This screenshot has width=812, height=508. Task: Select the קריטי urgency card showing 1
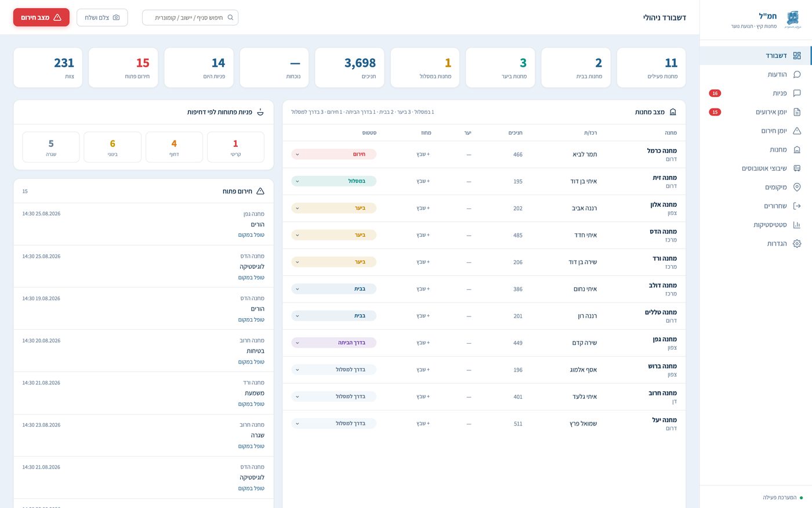(235, 147)
